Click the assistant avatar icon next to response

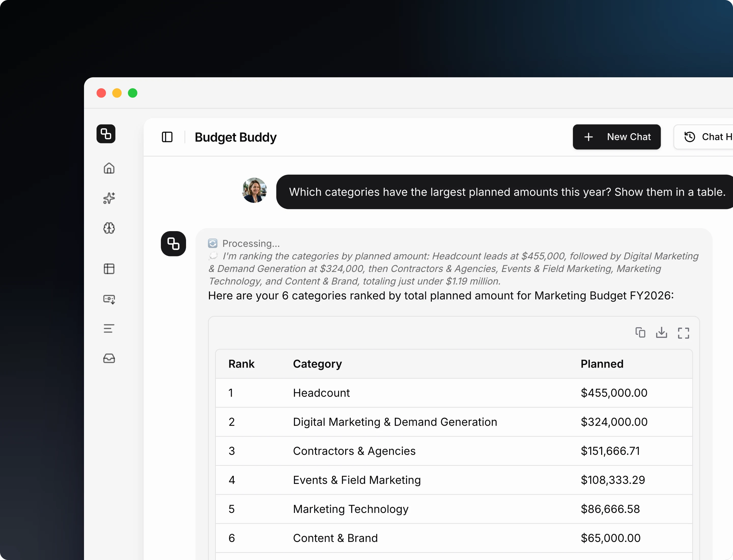pos(173,244)
